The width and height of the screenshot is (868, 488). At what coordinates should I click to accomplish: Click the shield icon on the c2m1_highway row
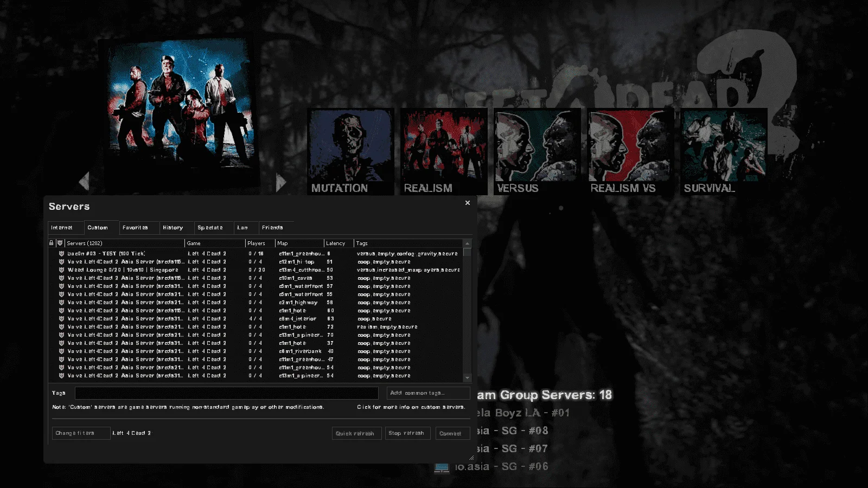(x=61, y=303)
